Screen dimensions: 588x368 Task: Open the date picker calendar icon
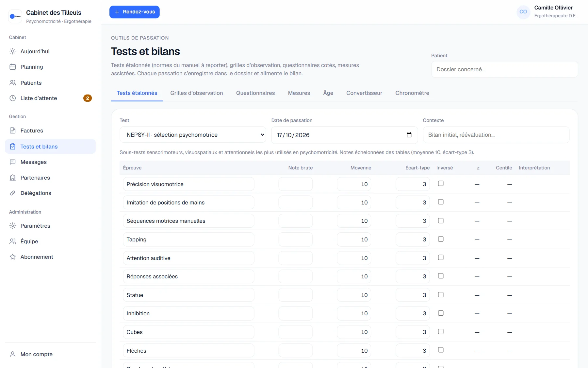coord(409,135)
